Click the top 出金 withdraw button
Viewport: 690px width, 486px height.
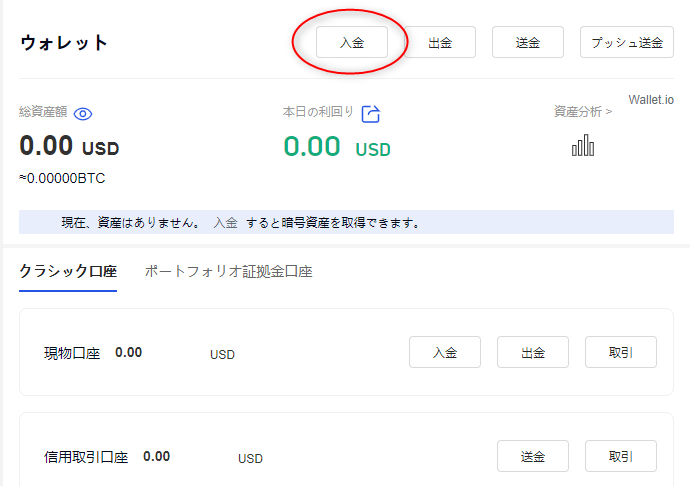coord(440,43)
